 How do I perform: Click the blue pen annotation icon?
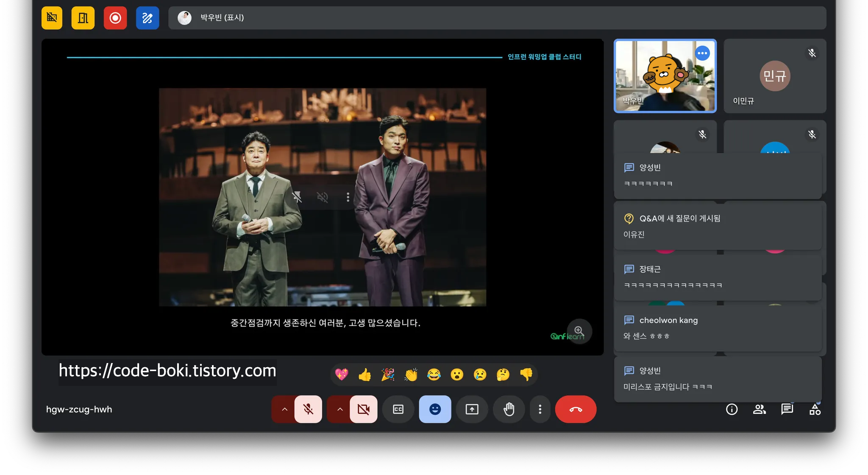147,18
